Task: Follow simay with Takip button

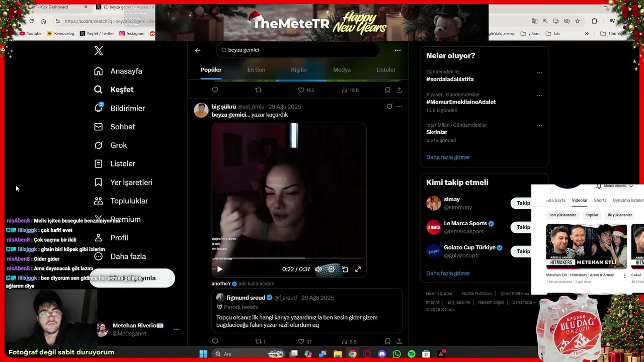Action: coord(522,203)
